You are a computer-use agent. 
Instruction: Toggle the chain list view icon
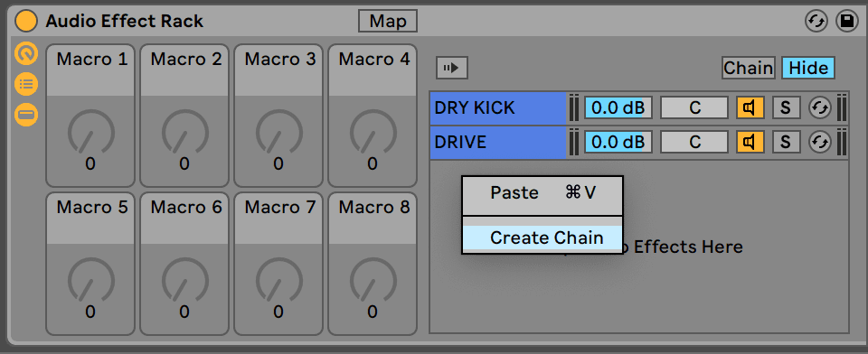(26, 84)
